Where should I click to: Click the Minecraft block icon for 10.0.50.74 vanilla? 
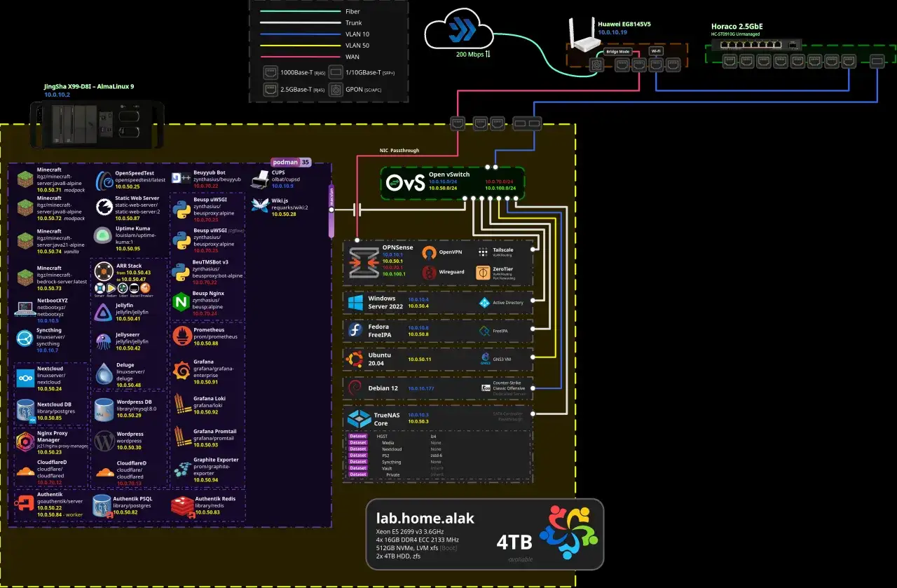[x=25, y=240]
